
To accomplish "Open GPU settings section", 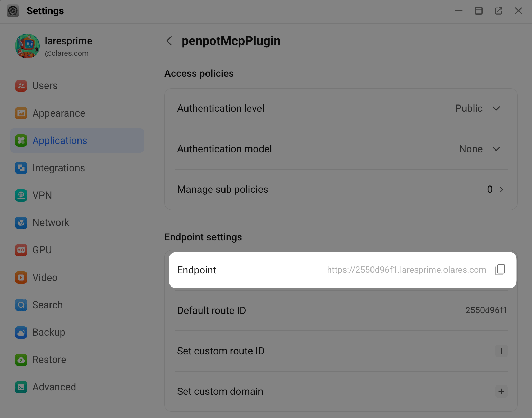I will click(x=77, y=250).
